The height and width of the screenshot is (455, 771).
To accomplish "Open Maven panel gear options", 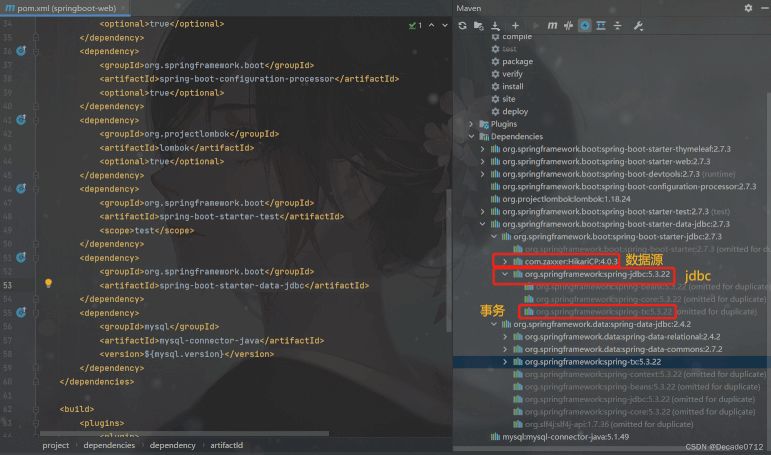I will click(x=747, y=8).
